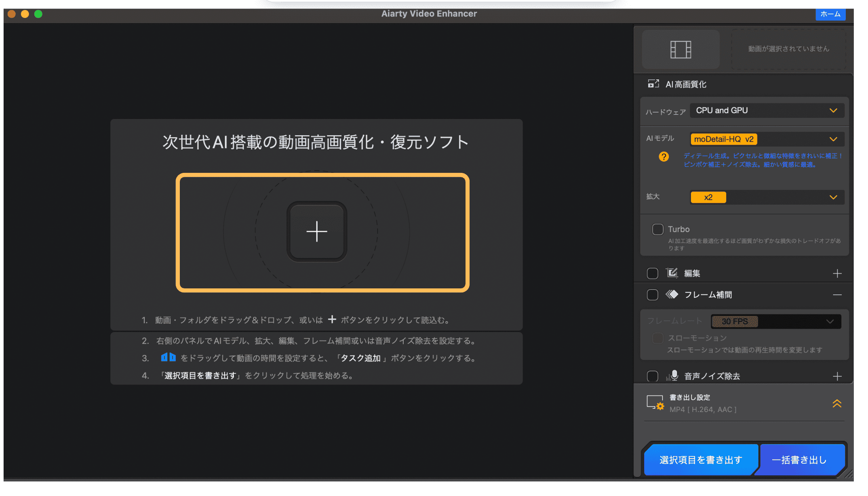
Task: Click the green macOS fullscreen button
Action: click(38, 14)
